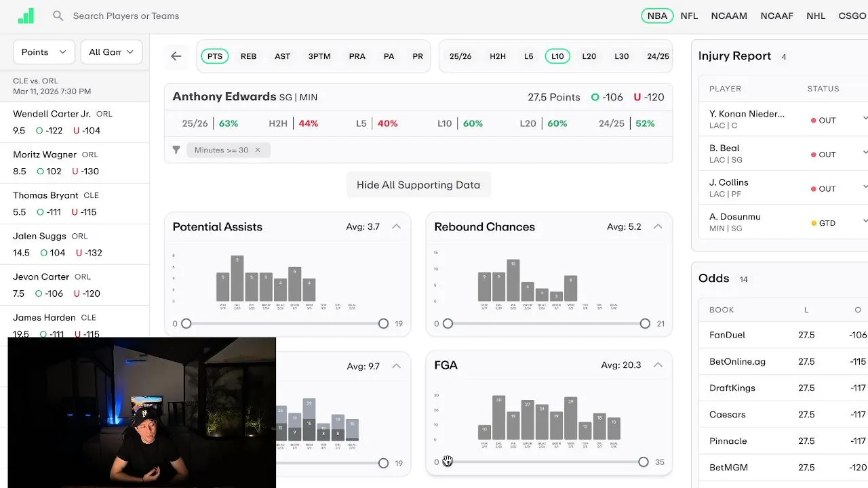
Task: Switch to the NFL tab
Action: pyautogui.click(x=689, y=16)
